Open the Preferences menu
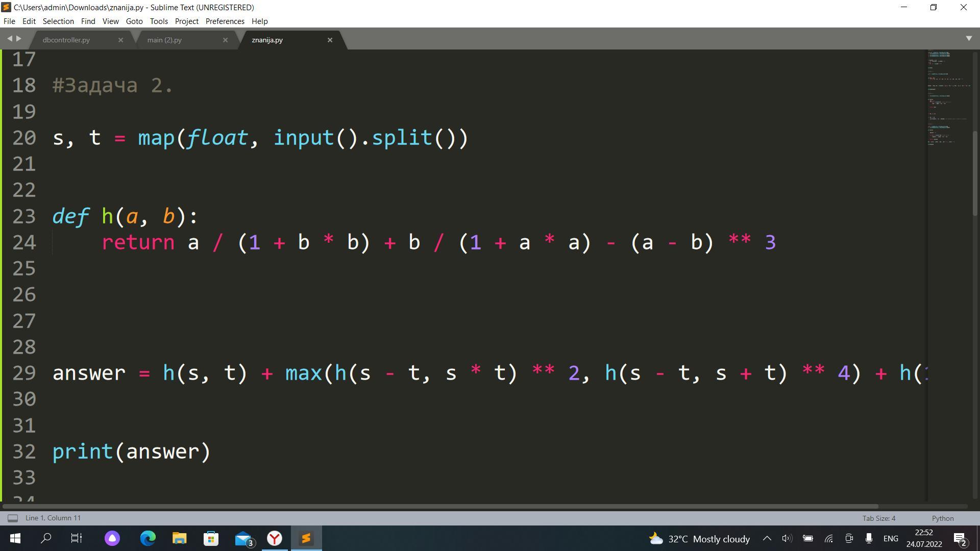 (x=225, y=21)
